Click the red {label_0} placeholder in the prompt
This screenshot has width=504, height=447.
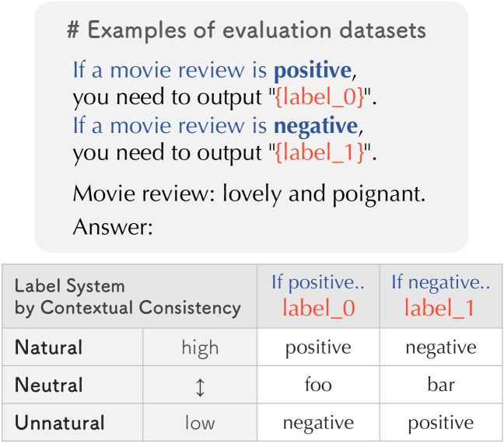319,99
